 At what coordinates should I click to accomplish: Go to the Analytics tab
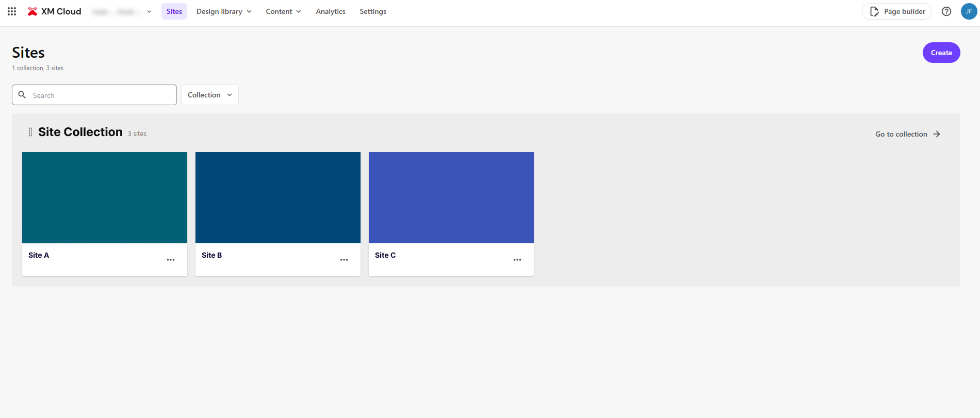(x=331, y=11)
